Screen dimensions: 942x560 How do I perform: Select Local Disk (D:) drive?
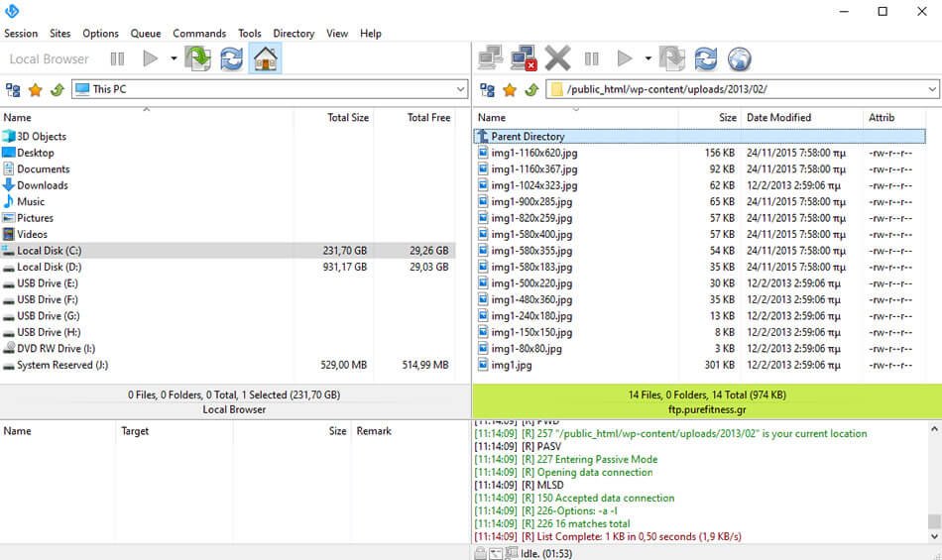pos(49,267)
